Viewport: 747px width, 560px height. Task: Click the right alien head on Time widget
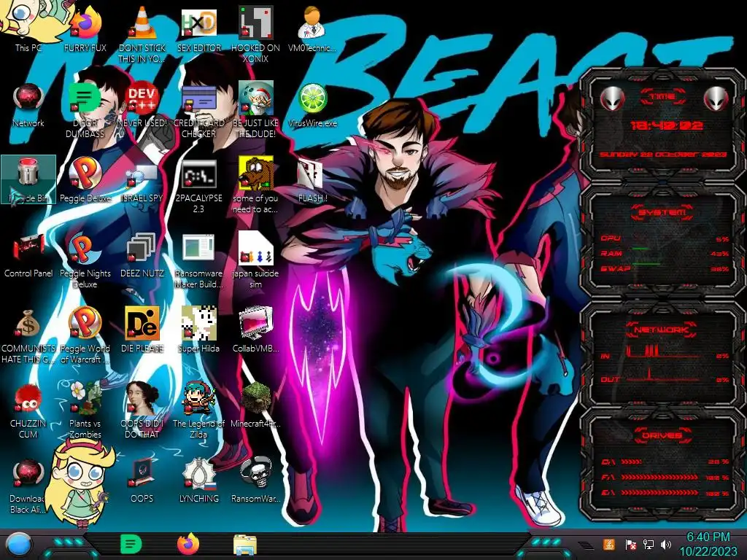tap(716, 99)
